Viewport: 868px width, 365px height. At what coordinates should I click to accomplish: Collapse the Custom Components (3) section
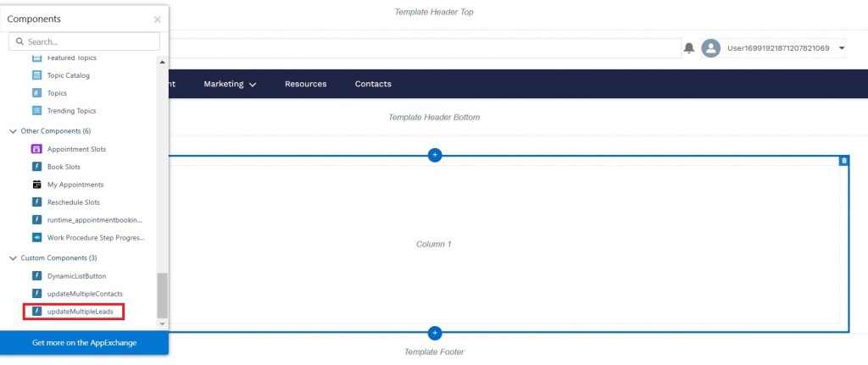[14, 257]
